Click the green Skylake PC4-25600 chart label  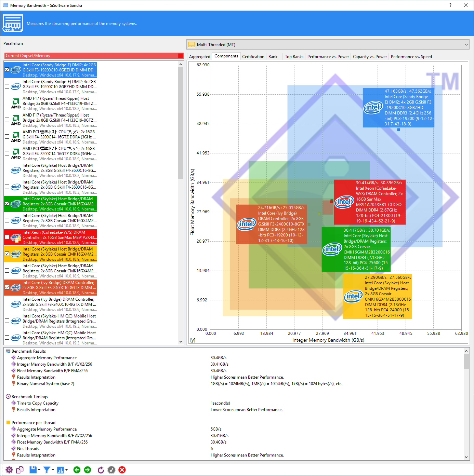(356, 249)
